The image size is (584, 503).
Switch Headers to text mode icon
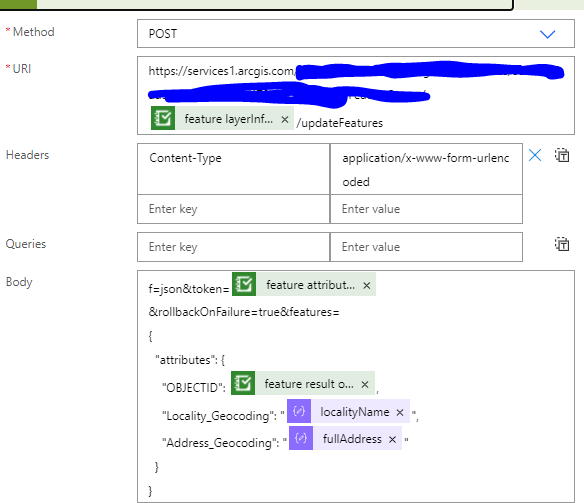pos(562,155)
